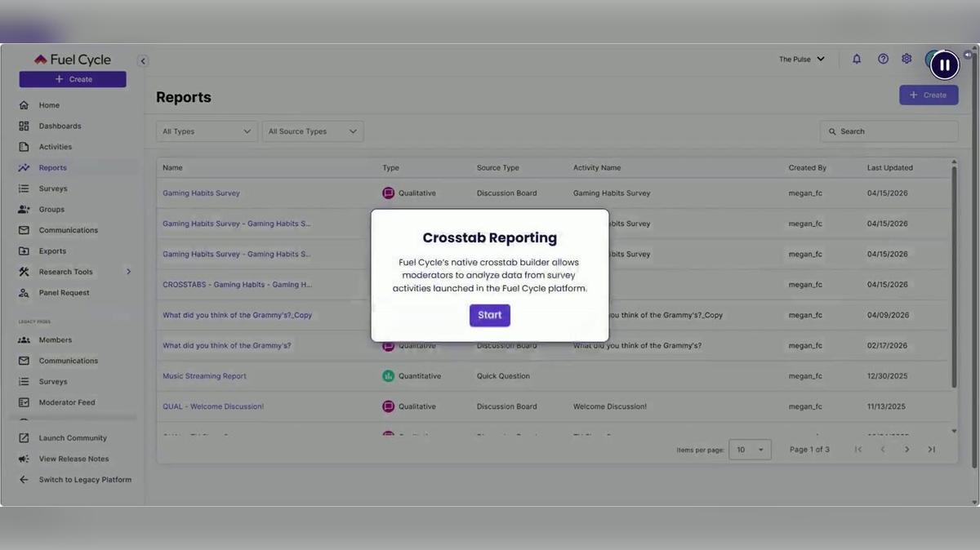This screenshot has height=550, width=980.
Task: Click the Activity Name column header
Action: [597, 168]
